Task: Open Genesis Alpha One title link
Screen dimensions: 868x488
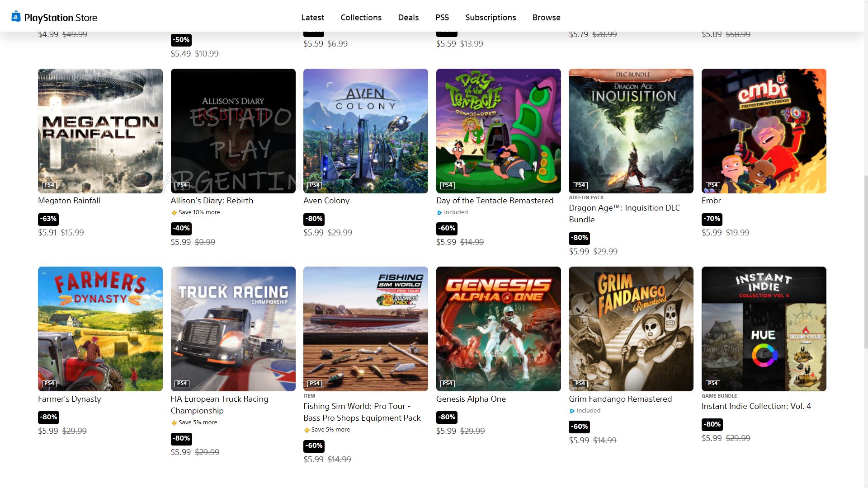Action: click(x=471, y=399)
